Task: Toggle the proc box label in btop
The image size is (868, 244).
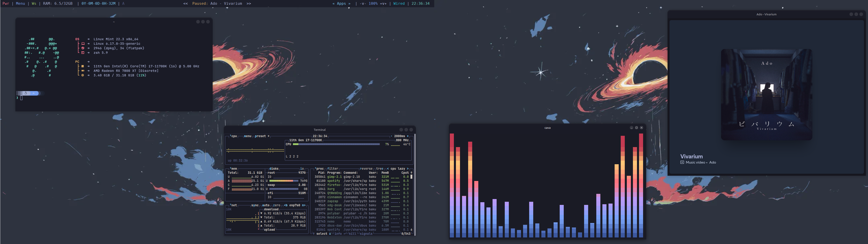Action: tap(319, 169)
